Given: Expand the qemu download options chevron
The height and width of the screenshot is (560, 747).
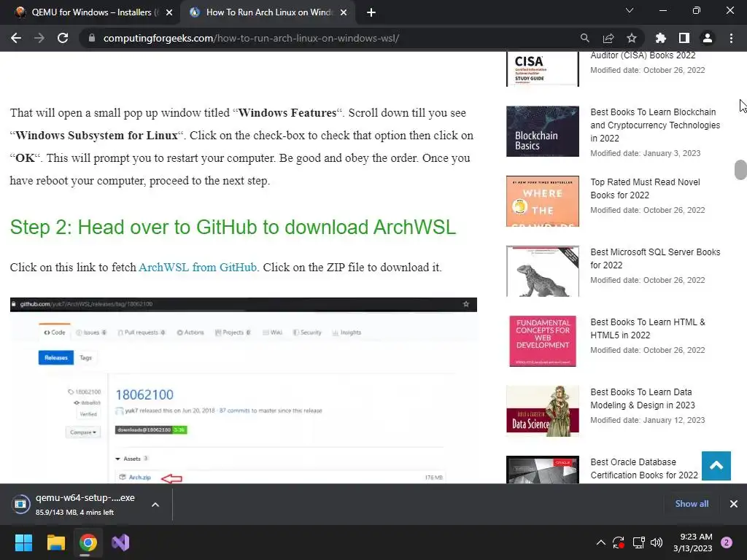Looking at the screenshot, I should 155,505.
